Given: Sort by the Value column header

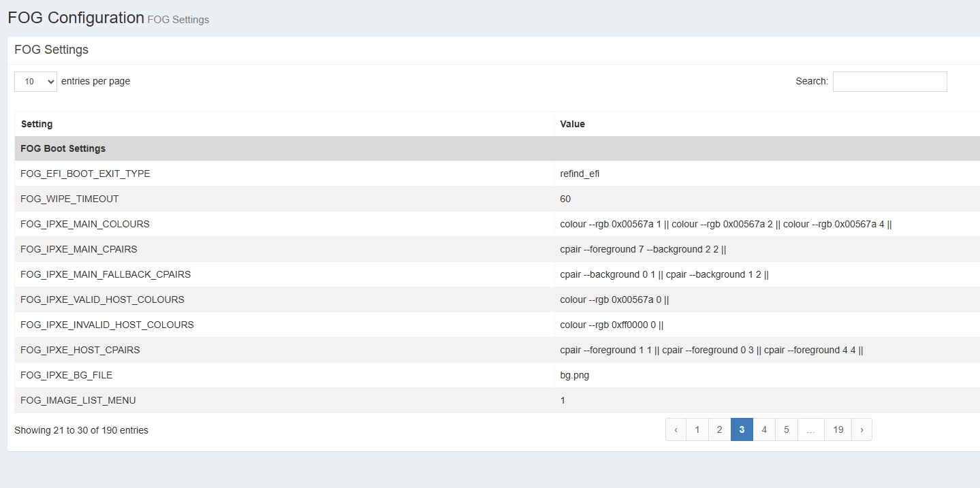Looking at the screenshot, I should tap(572, 124).
